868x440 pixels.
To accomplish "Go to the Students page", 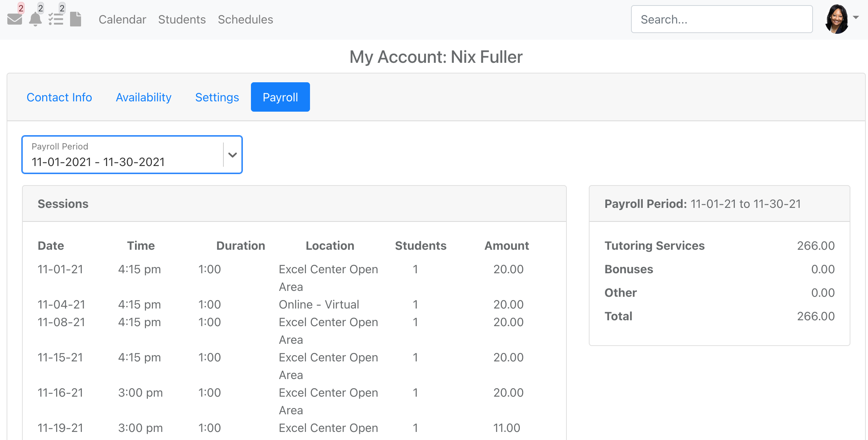I will [x=182, y=19].
